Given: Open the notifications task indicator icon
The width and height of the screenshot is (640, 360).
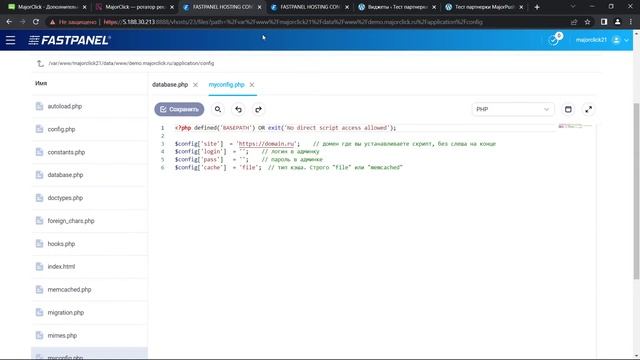Looking at the screenshot, I should tap(554, 40).
